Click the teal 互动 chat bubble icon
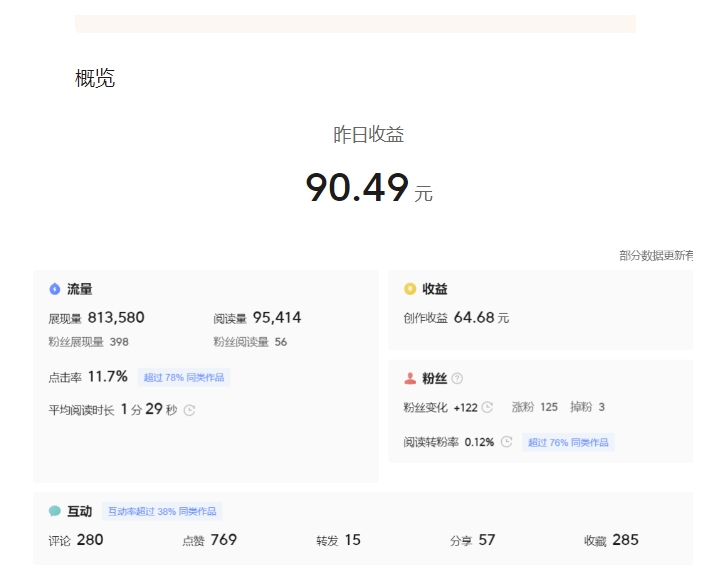 point(55,511)
